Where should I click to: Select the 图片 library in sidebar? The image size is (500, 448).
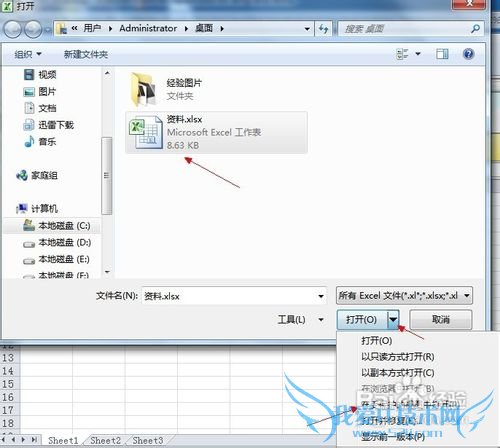point(40,91)
